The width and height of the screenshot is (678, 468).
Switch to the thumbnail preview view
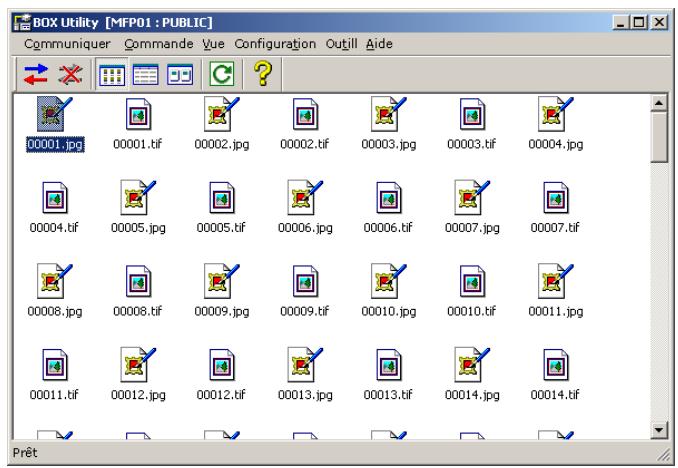point(180,75)
